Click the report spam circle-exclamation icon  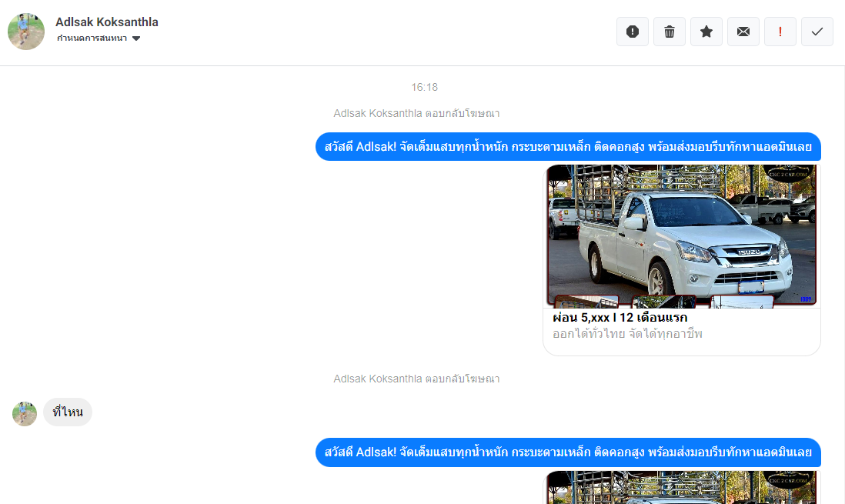633,32
